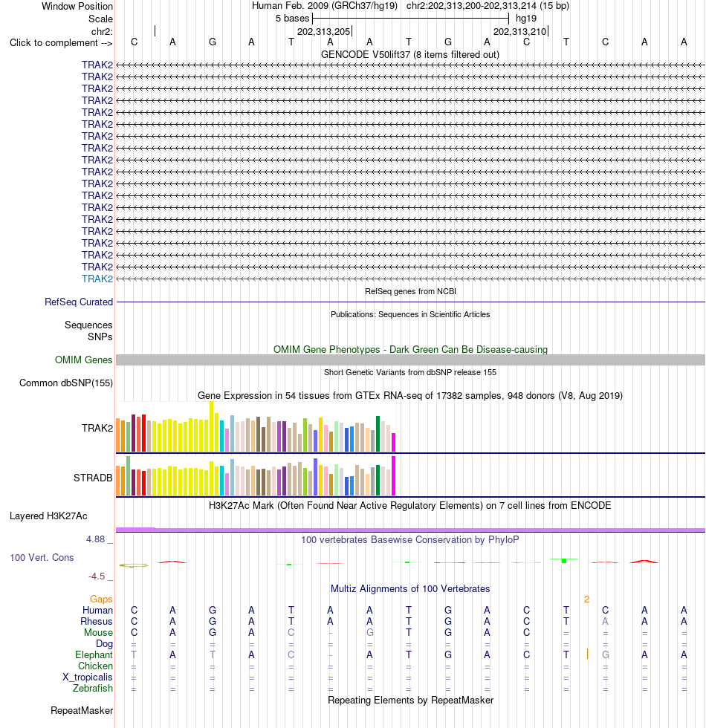Screen dimensions: 706x728
Task: Click the 100 Vert. Cons track label
Action: point(42,558)
